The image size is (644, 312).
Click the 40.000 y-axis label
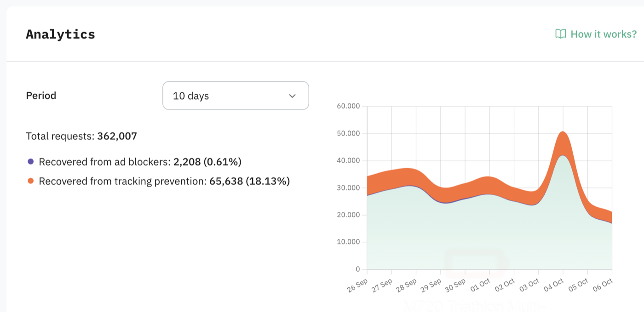pos(349,160)
